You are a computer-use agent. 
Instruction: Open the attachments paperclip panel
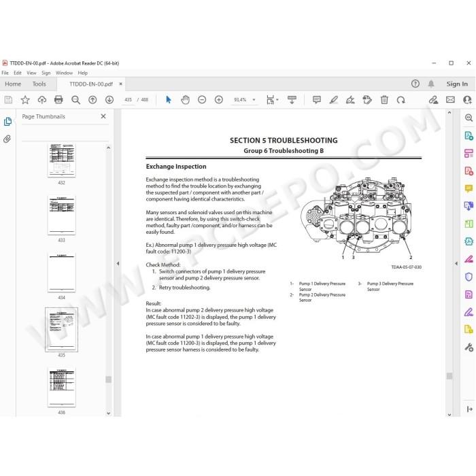point(7,139)
